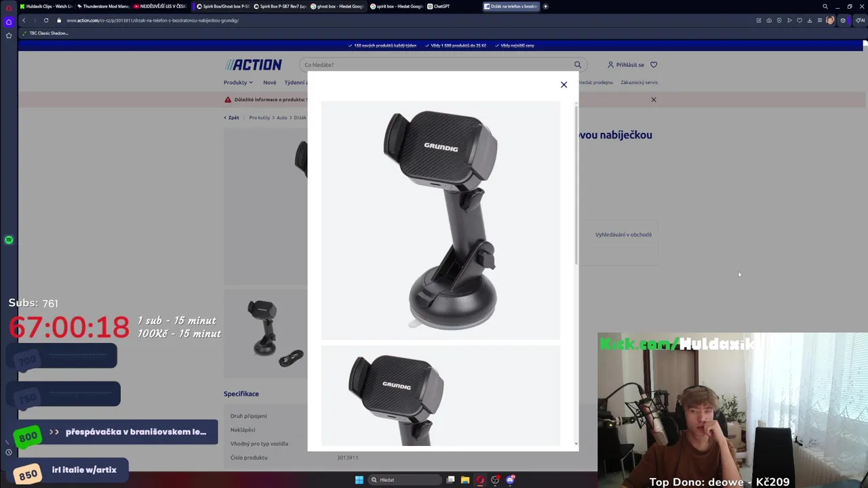This screenshot has height=488, width=868.
Task: Open Opera sidebar home icon
Action: click(x=9, y=22)
